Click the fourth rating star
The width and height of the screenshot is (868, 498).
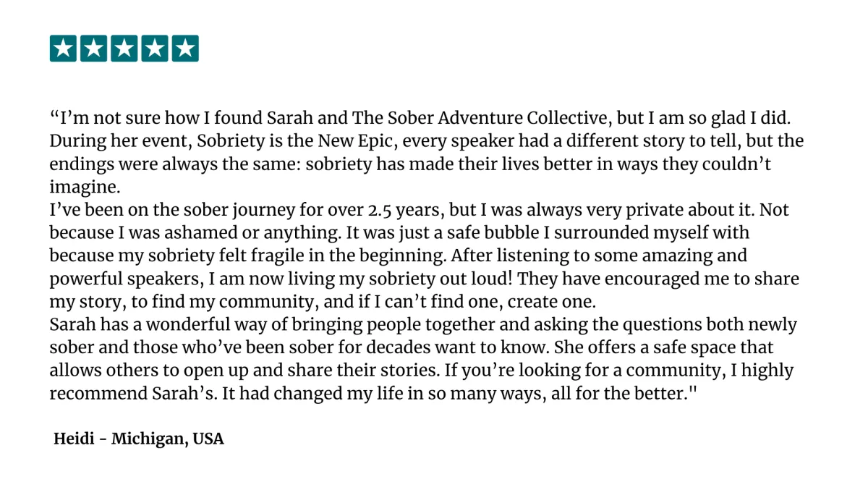click(x=155, y=48)
